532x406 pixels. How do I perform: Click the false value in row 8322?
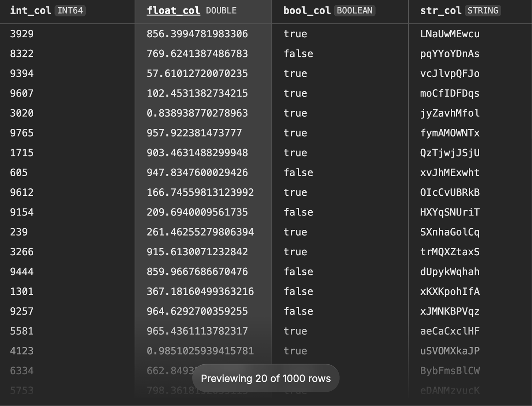pos(298,54)
